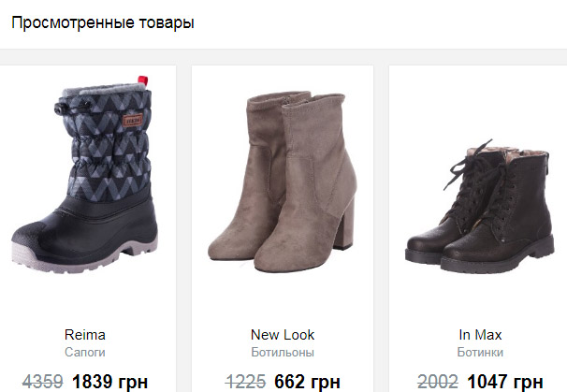
Task: Select the Ботинки category label
Action: [x=480, y=352]
